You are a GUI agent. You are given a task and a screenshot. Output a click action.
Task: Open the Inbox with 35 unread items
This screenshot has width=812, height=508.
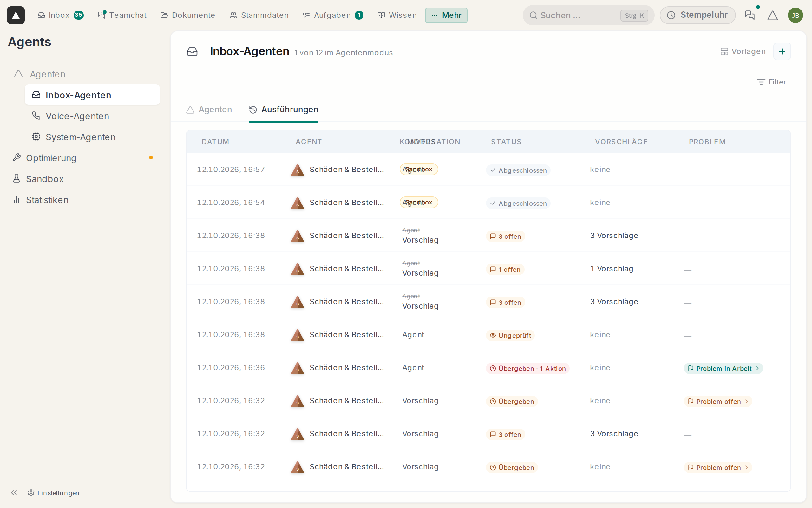coord(60,15)
